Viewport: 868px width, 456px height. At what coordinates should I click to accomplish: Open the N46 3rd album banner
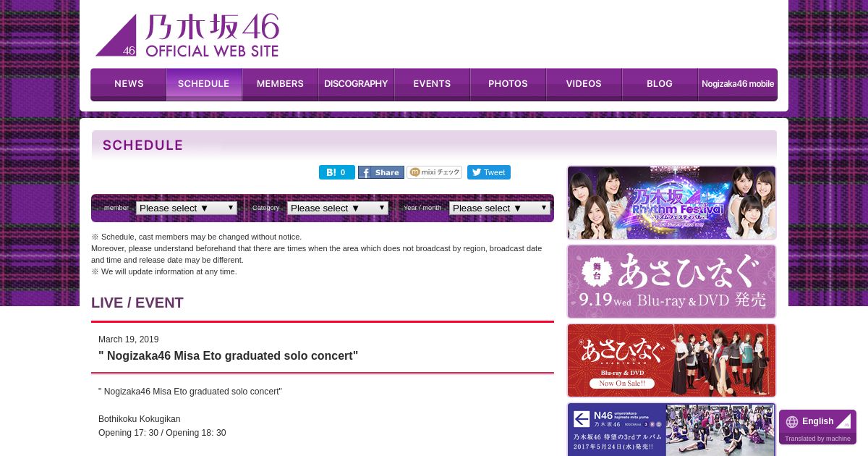[672, 430]
